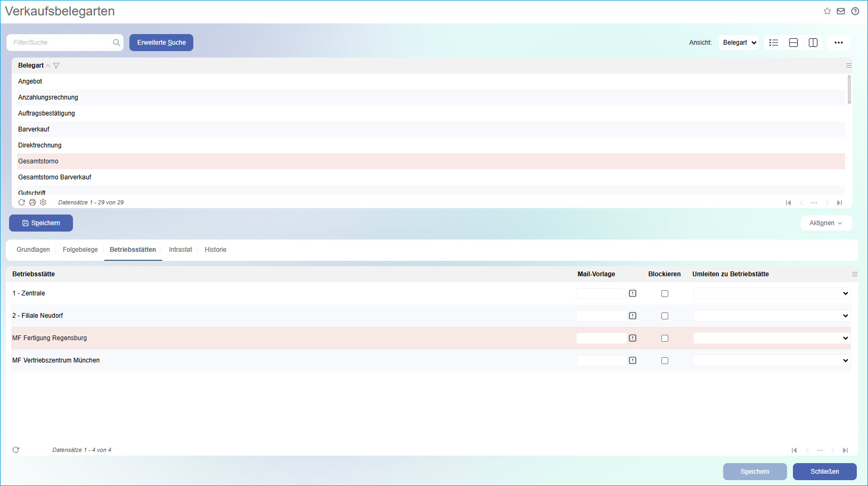Select the Angebot row
This screenshot has width=868, height=486.
[x=431, y=81]
